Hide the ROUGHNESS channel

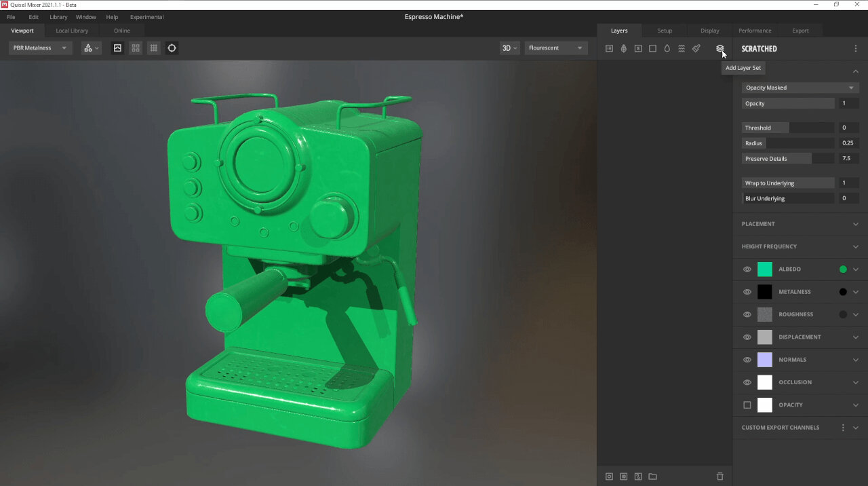point(747,314)
